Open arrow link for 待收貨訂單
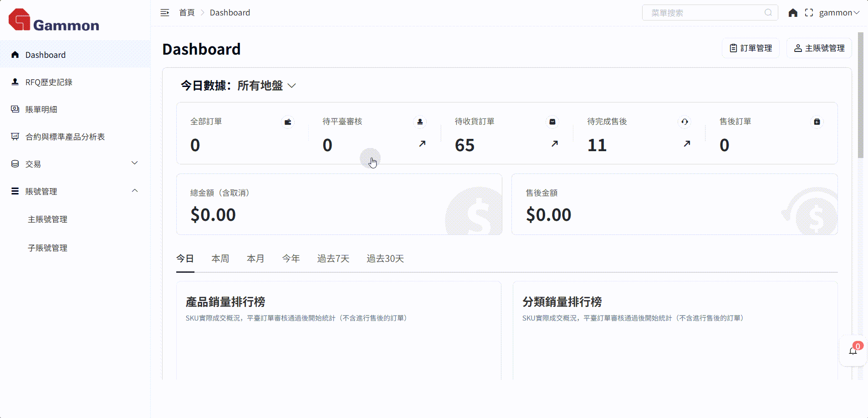This screenshot has height=418, width=868. [x=554, y=144]
